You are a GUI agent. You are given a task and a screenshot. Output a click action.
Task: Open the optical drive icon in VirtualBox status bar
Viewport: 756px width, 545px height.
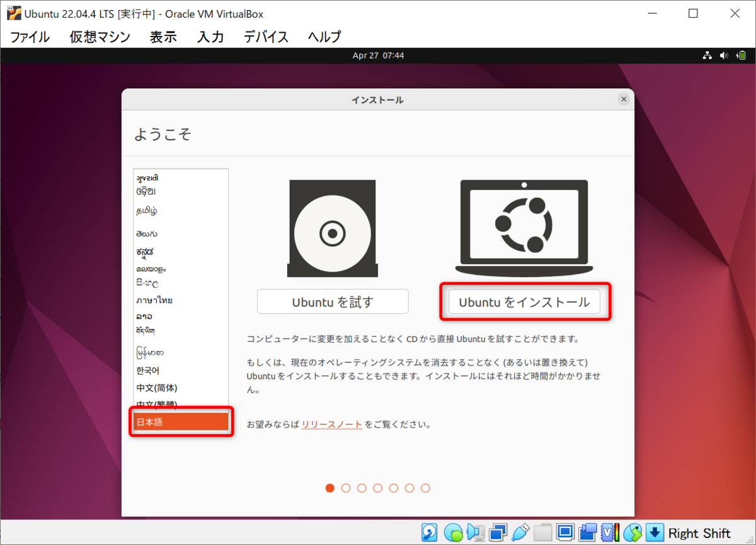tap(454, 533)
